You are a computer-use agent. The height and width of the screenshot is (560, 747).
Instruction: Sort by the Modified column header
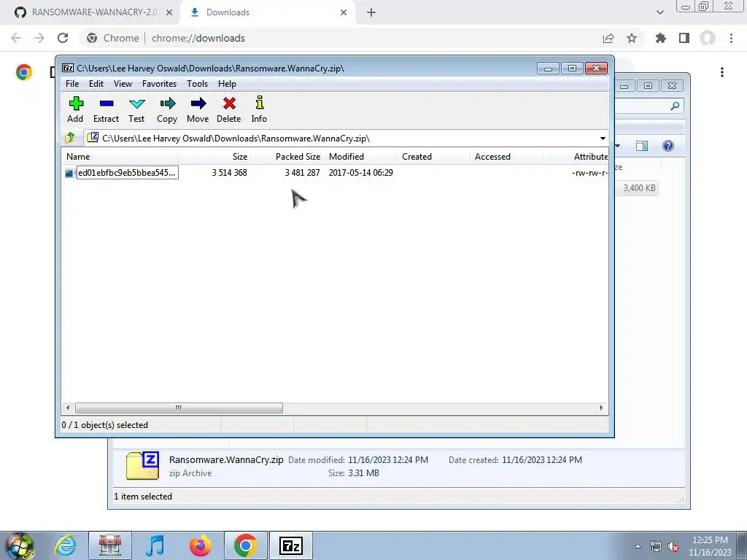pos(360,157)
